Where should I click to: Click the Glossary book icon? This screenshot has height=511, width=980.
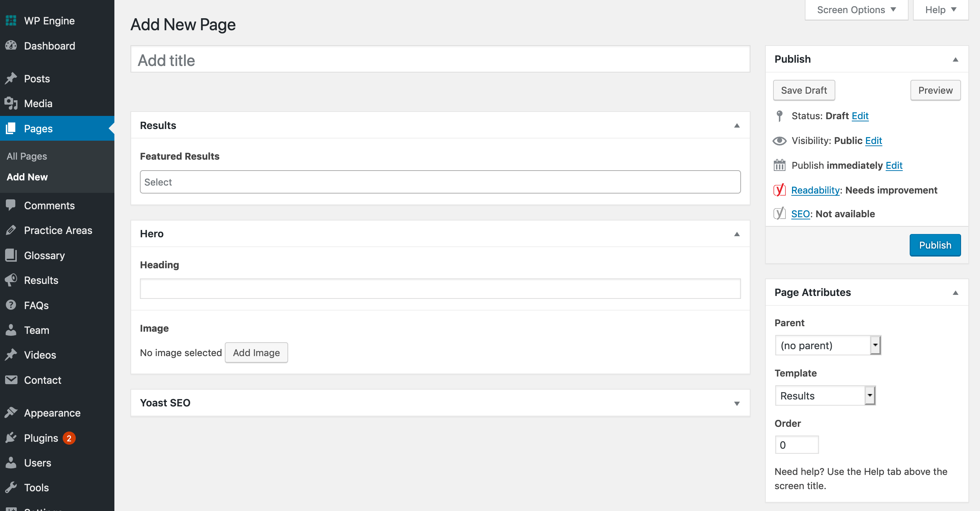pyautogui.click(x=11, y=255)
